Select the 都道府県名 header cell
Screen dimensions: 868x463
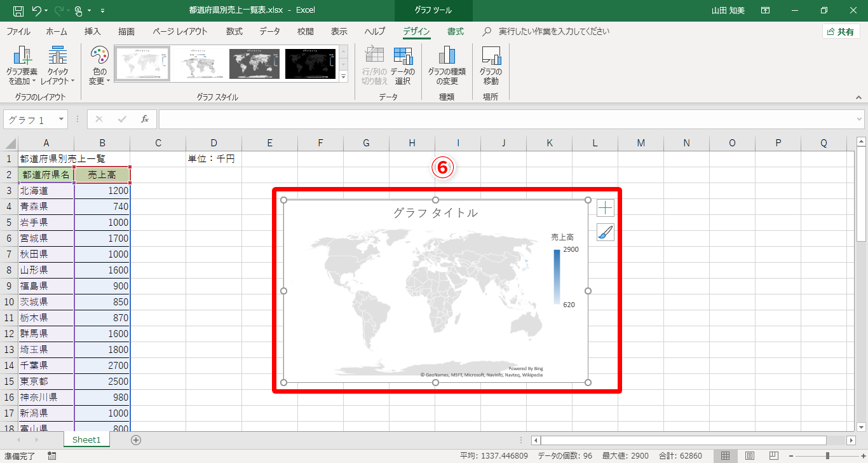[46, 175]
